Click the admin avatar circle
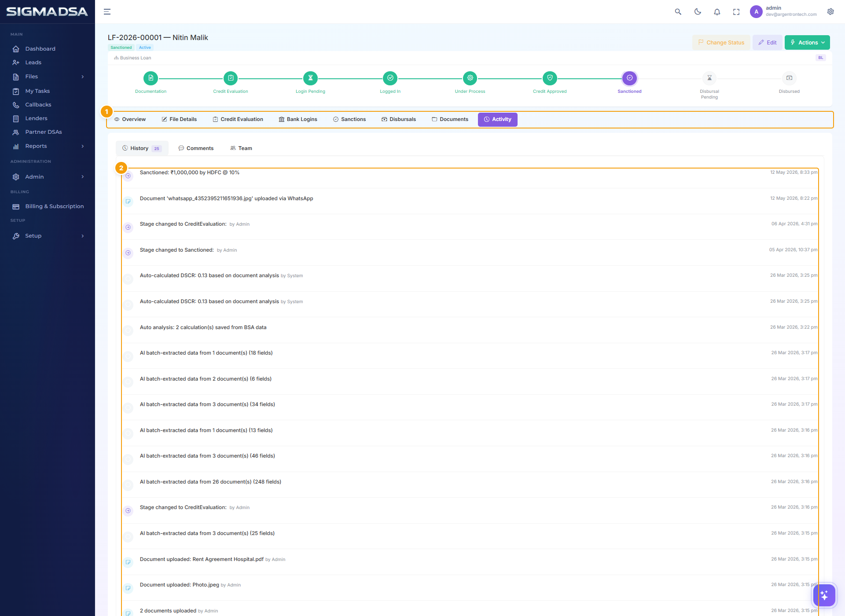Viewport: 845px width, 616px height. pyautogui.click(x=756, y=12)
